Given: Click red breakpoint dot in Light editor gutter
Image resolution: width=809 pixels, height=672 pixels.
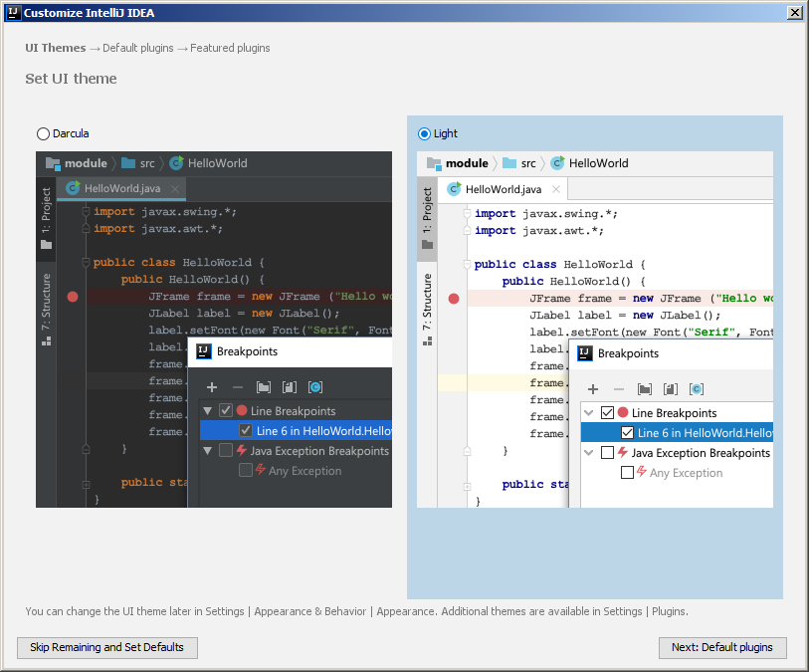Looking at the screenshot, I should coord(454,299).
